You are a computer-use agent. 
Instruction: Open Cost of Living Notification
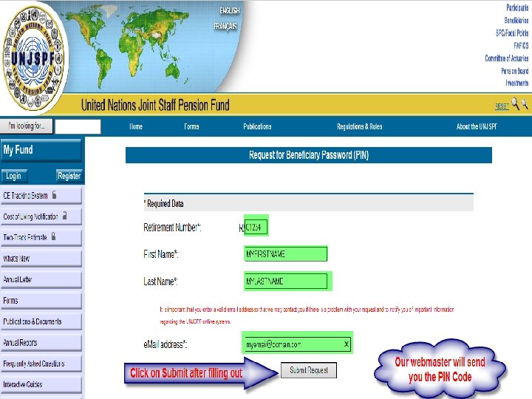[41, 216]
